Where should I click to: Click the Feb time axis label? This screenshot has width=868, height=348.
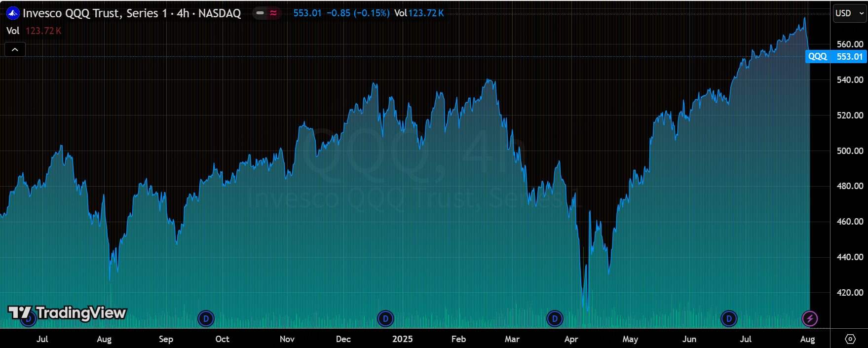[458, 339]
